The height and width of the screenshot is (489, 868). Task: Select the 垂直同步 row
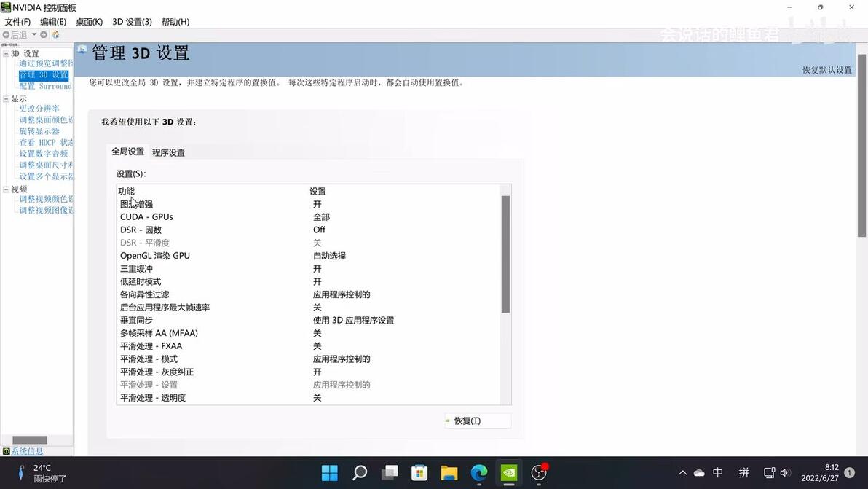pos(308,320)
